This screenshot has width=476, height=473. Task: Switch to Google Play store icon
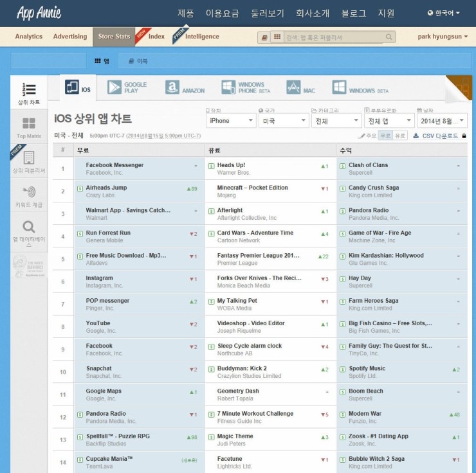[x=114, y=87]
